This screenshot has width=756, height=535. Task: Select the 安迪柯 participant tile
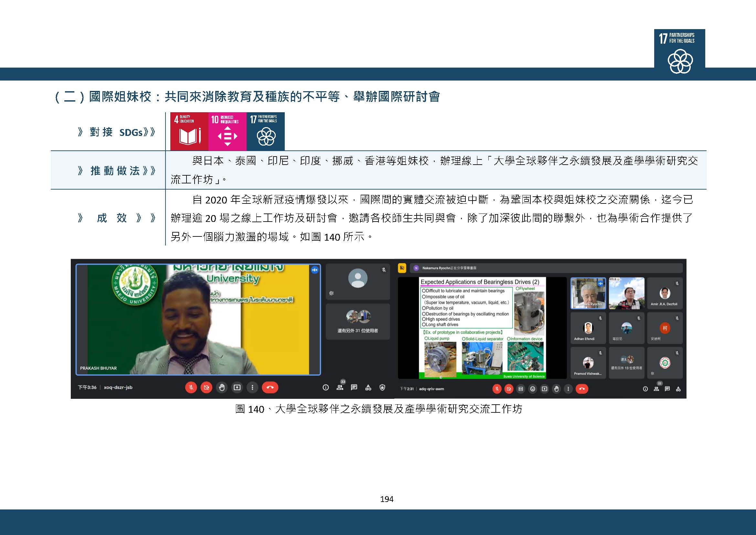pos(665,328)
